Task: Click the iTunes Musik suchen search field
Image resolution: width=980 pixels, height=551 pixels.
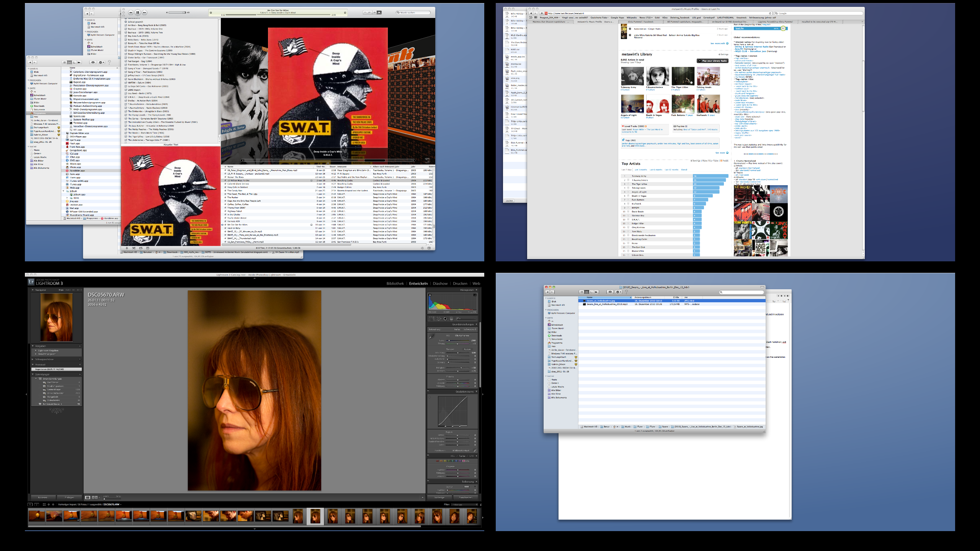Action: (413, 13)
